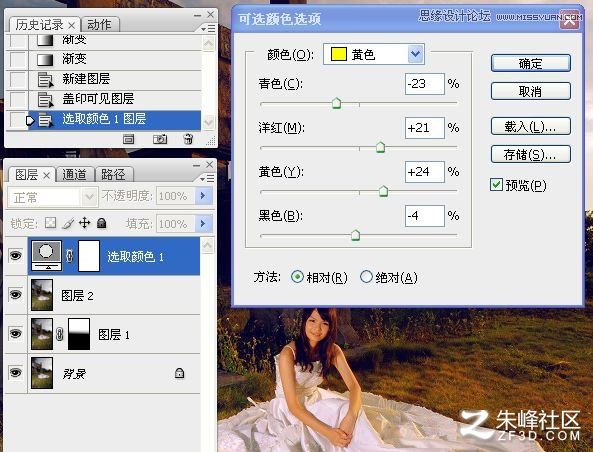Open the 颜色 color dropdown showing 黄色
593x452 pixels.
[x=374, y=54]
